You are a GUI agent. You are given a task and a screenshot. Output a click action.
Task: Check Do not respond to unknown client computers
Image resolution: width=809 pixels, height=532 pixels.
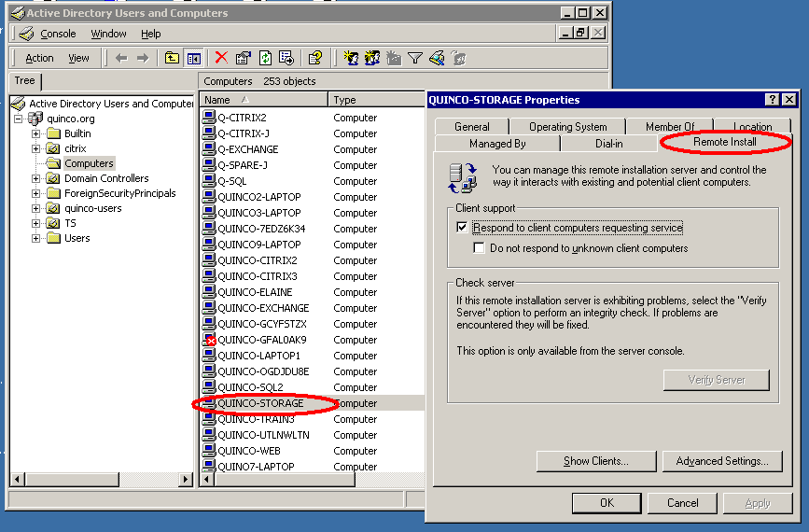tap(479, 247)
